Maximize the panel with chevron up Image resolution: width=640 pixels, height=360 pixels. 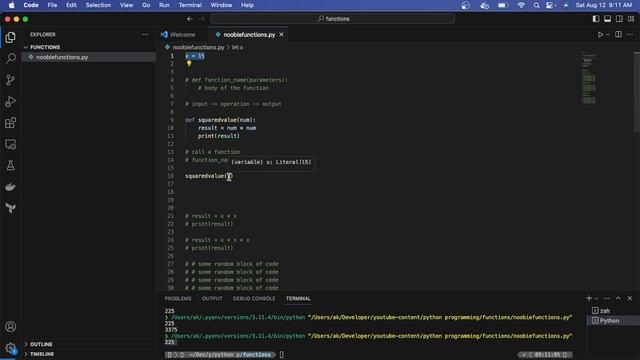(x=618, y=298)
